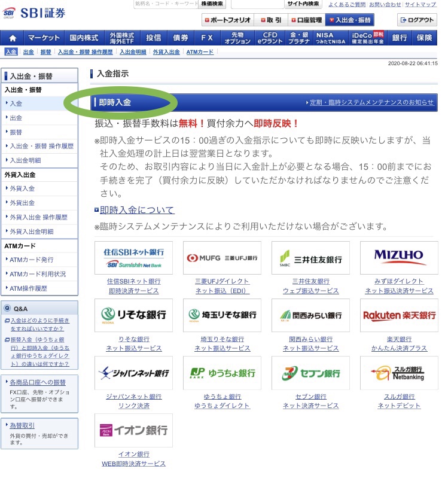The height and width of the screenshot is (478, 448).
Task: Open the ポートフォリオ button
Action: 228,20
